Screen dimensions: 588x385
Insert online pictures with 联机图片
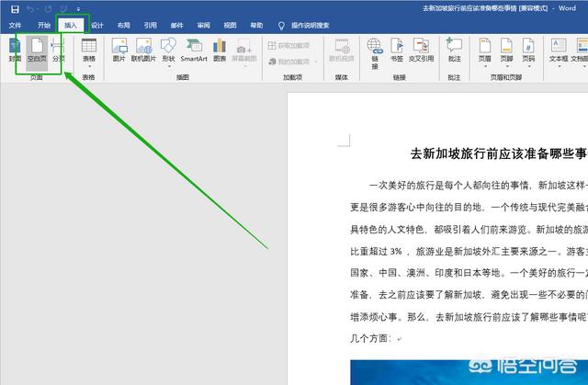point(143,50)
